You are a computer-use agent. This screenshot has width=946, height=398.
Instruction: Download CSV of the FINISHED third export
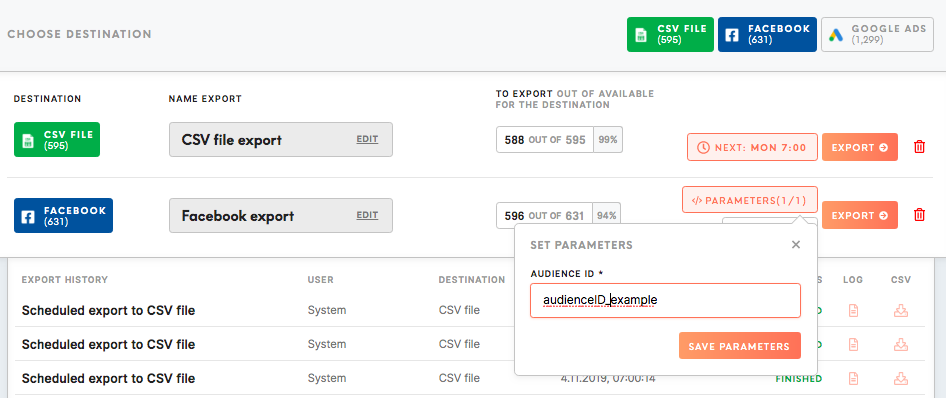(901, 379)
